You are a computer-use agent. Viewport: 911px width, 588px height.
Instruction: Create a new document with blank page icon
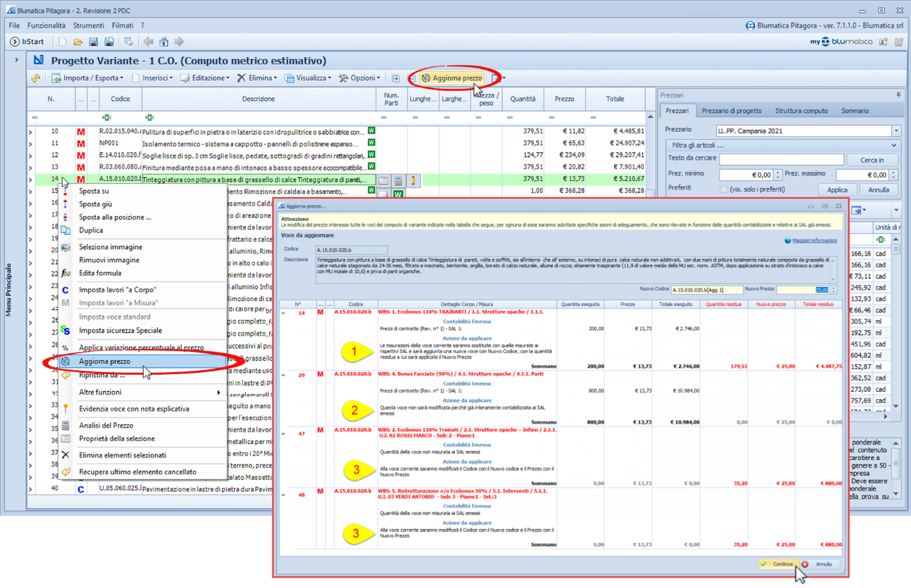tap(62, 42)
